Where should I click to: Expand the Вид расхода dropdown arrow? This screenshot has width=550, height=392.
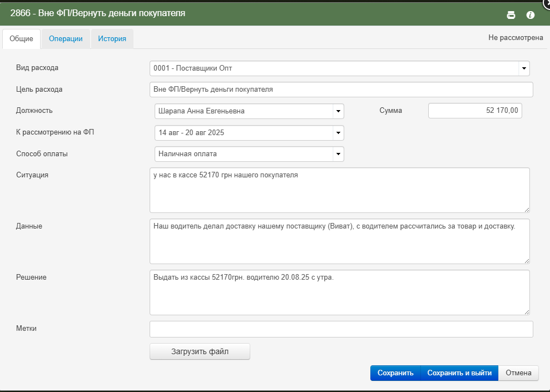(x=524, y=68)
